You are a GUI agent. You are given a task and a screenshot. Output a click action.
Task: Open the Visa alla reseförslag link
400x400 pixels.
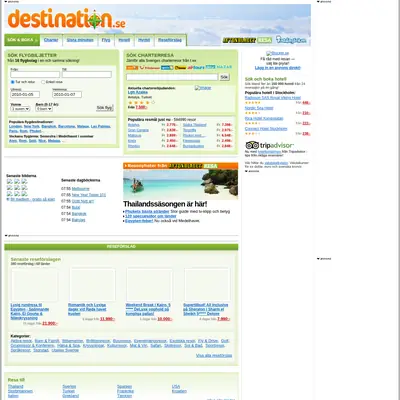[x=214, y=356]
